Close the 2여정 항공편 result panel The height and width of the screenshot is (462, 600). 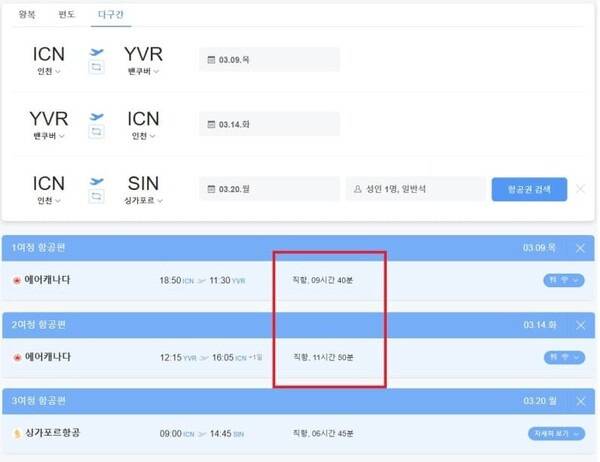coord(580,325)
